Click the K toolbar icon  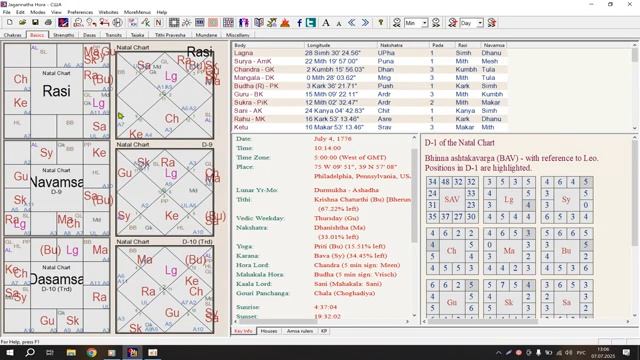coord(145,23)
